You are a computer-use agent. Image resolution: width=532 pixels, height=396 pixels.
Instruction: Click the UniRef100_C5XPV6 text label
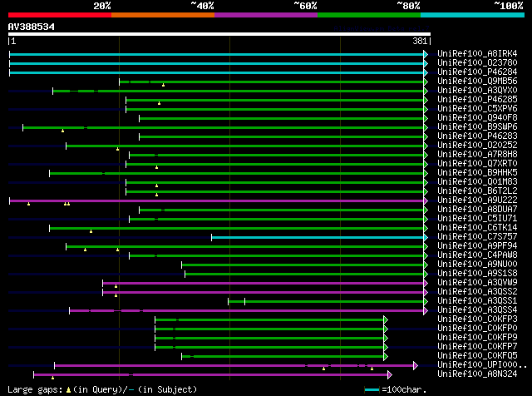coord(477,109)
